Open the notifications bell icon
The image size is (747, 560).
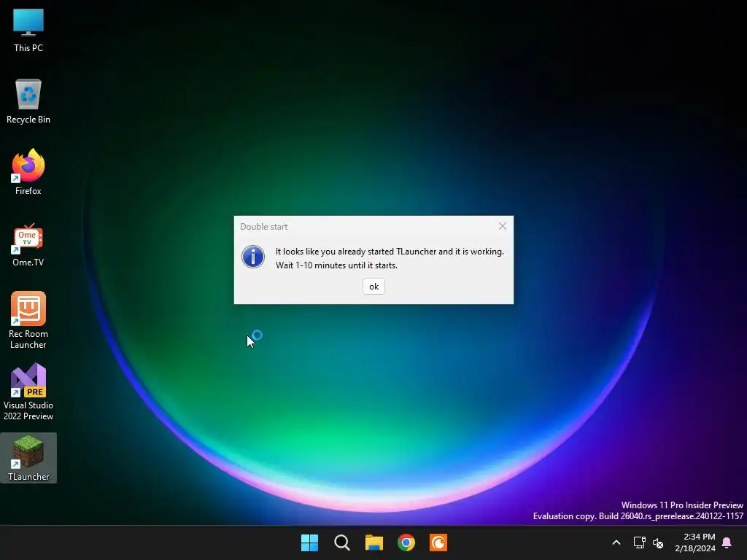(x=727, y=542)
